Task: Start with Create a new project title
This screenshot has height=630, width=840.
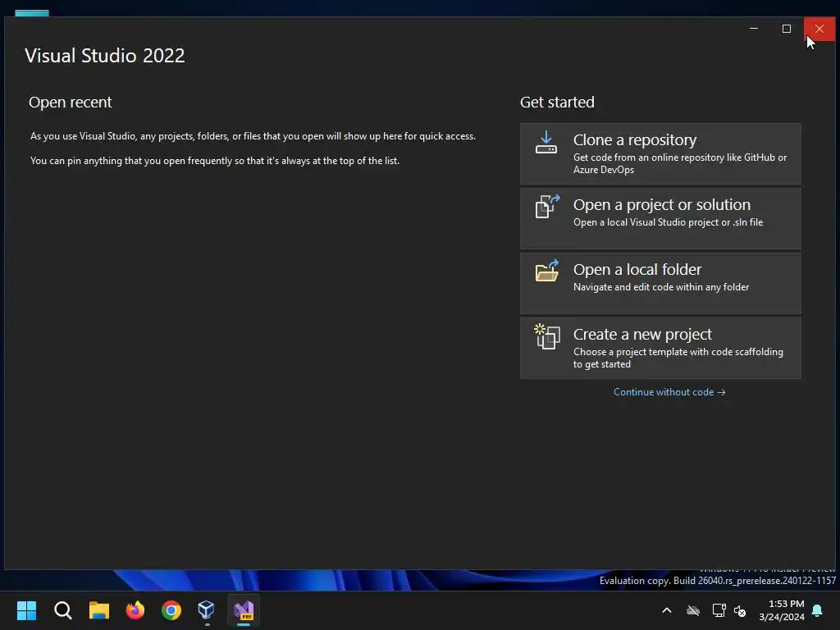Action: [642, 335]
